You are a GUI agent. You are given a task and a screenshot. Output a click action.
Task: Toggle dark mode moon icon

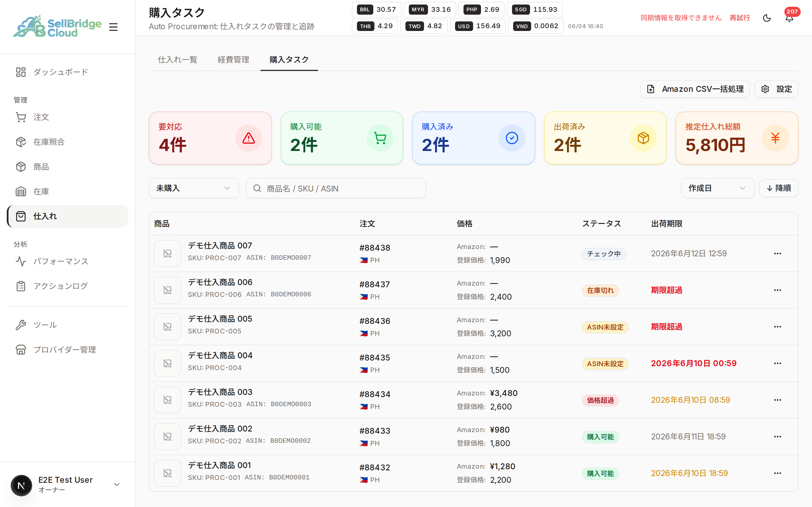pos(767,18)
